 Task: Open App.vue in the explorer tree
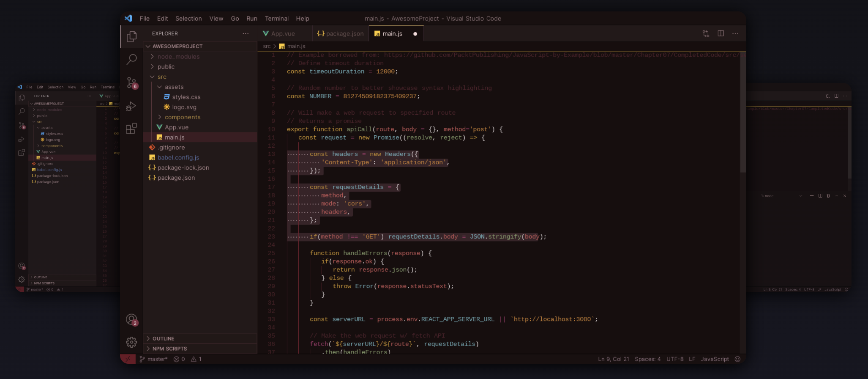coord(200,127)
